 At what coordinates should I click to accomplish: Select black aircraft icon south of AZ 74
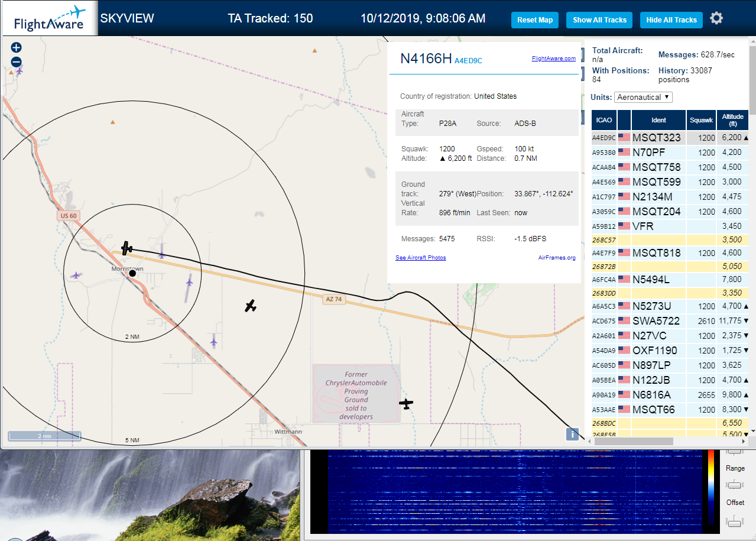(251, 306)
